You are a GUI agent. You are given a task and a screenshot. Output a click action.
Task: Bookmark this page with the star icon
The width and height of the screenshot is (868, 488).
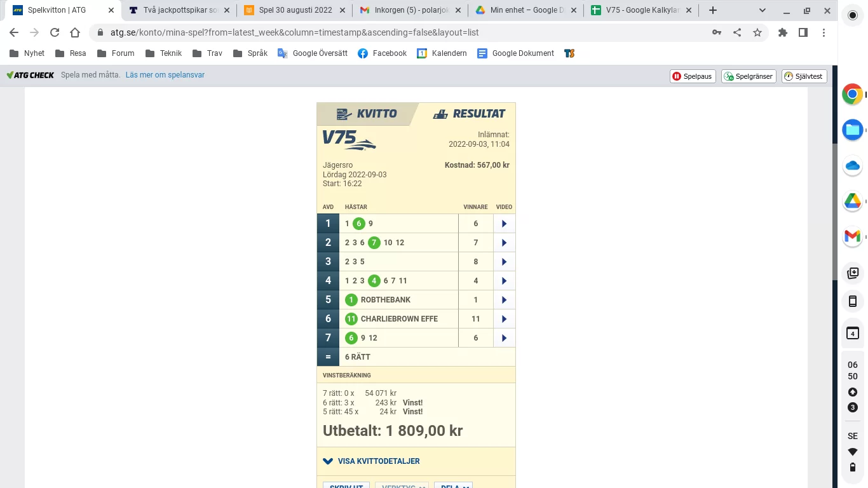(757, 32)
